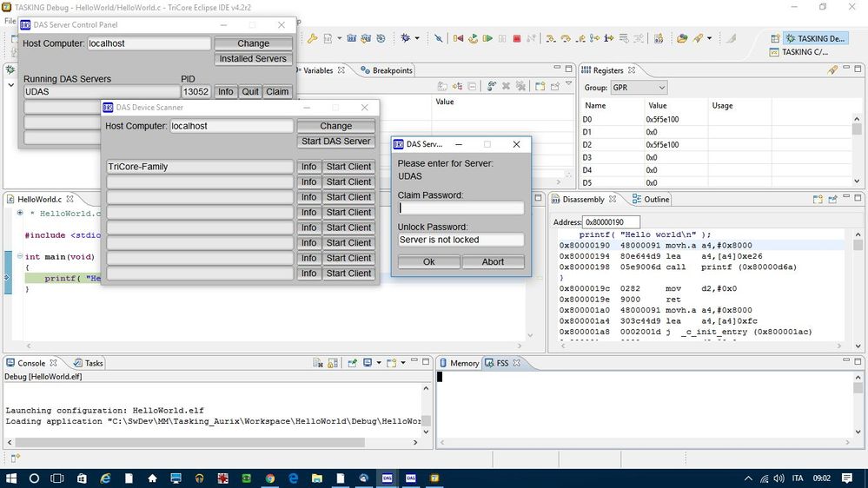Viewport: 868px width, 488px height.
Task: Click Change in DAS Device Scanner
Action: [x=336, y=126]
